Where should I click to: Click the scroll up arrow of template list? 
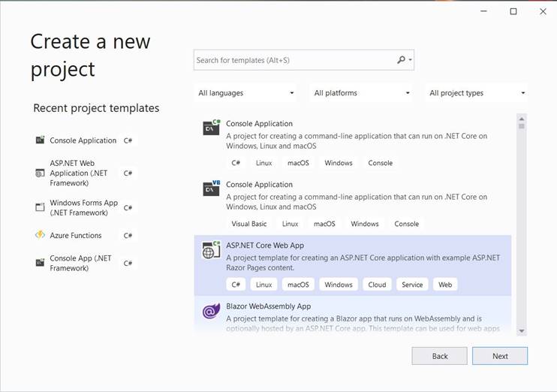(x=522, y=119)
